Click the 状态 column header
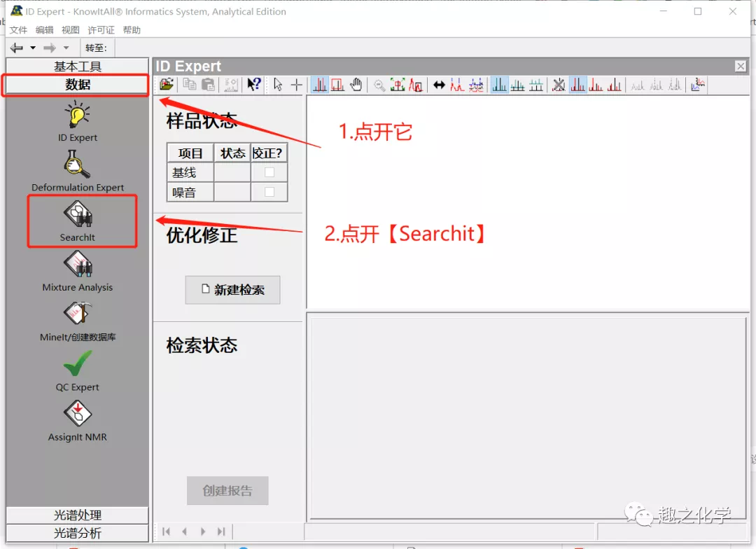 click(232, 153)
